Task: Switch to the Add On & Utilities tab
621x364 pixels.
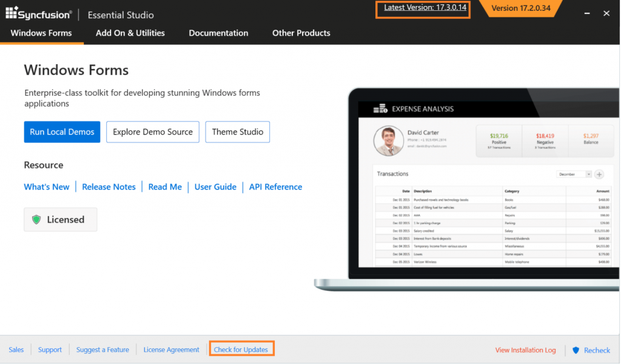Action: click(x=130, y=33)
